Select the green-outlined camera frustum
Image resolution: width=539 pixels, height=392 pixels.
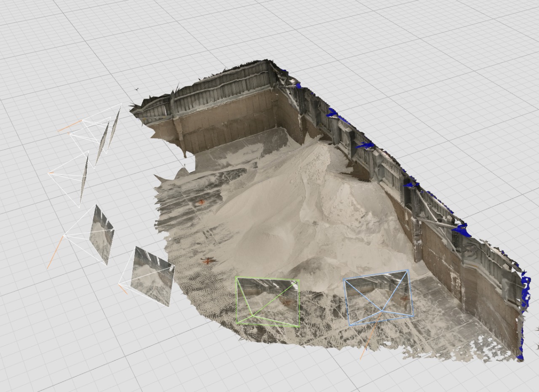[x=268, y=301]
